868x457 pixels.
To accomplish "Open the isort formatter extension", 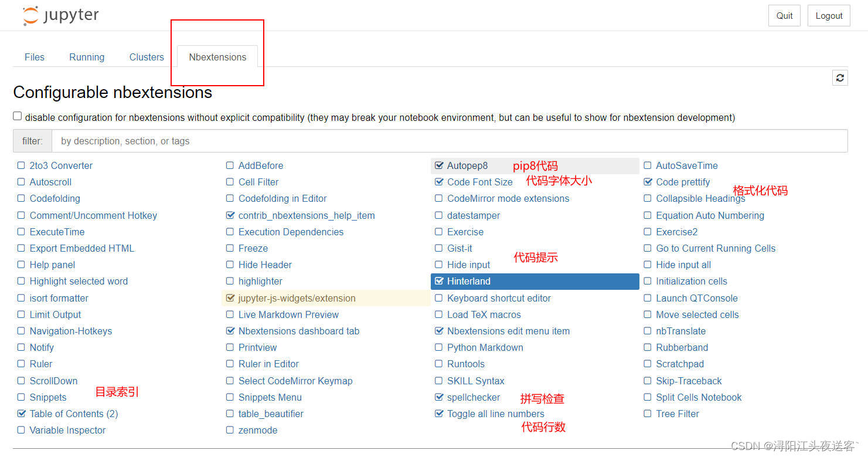I will [59, 298].
